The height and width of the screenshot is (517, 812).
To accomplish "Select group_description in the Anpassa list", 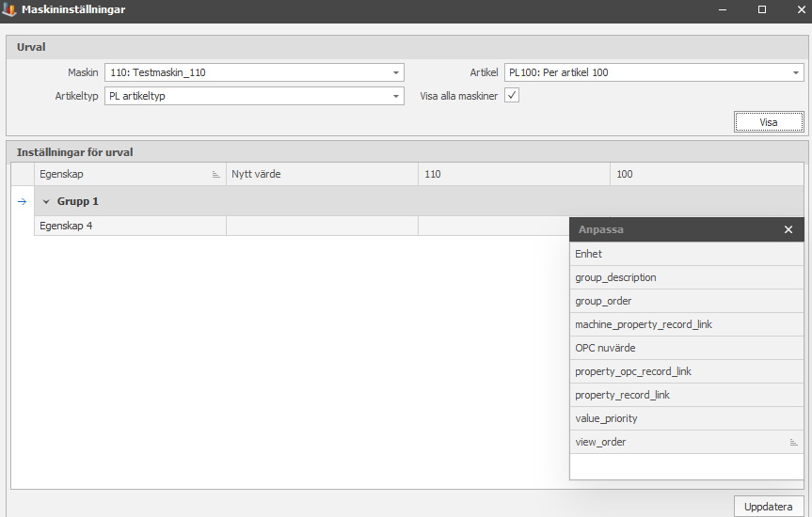I will tap(686, 277).
